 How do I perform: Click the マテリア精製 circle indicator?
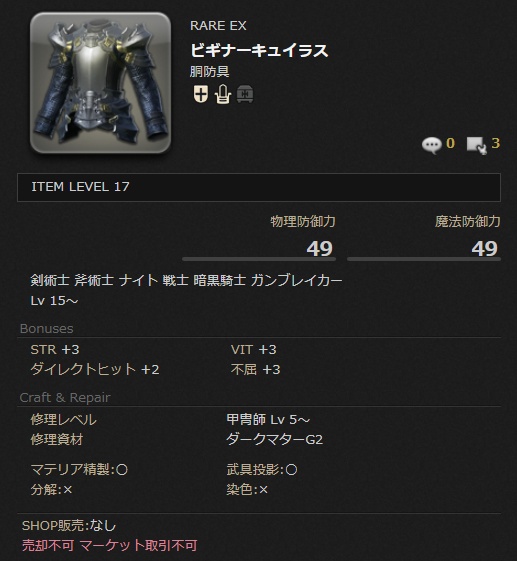pyautogui.click(x=122, y=470)
